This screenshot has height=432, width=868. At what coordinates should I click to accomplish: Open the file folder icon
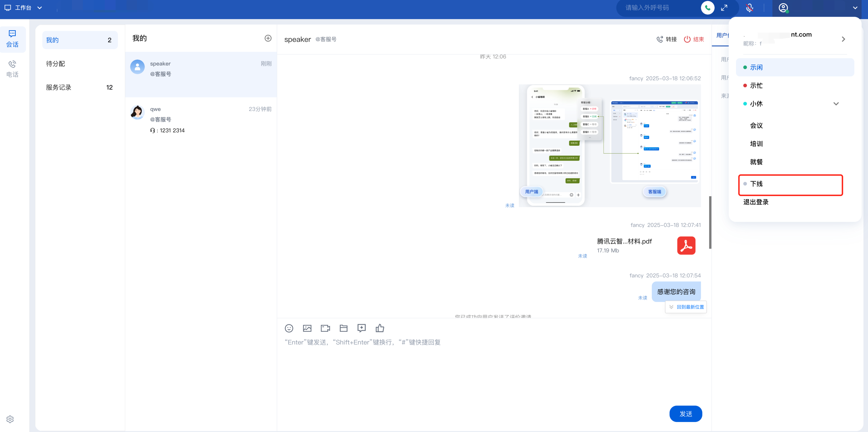(x=343, y=328)
